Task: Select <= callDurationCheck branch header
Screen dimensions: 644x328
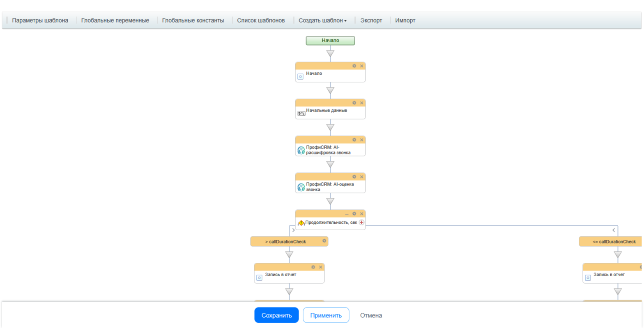Action: point(611,241)
